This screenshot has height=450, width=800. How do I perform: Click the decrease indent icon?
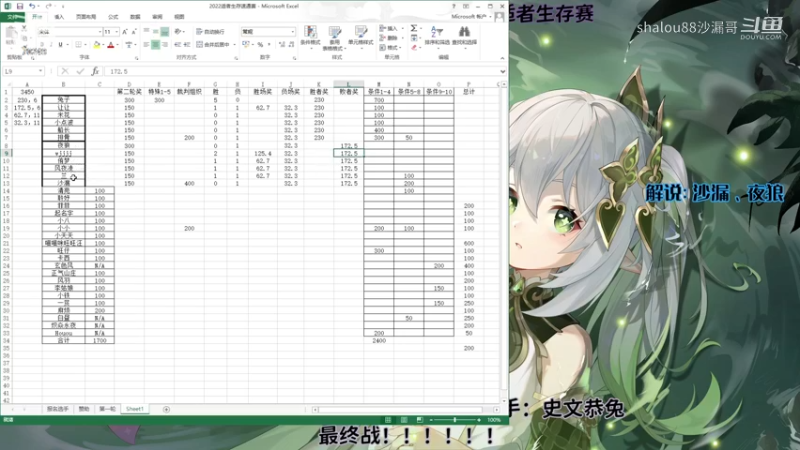178,45
